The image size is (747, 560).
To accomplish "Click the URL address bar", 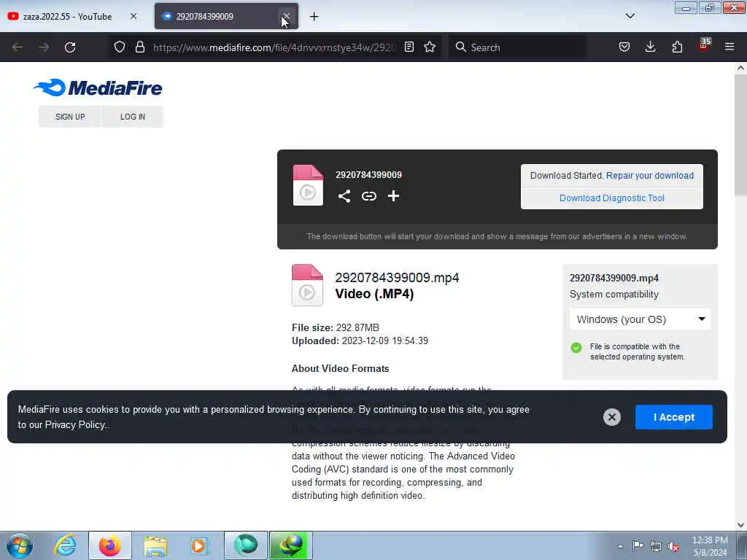I will pyautogui.click(x=274, y=47).
